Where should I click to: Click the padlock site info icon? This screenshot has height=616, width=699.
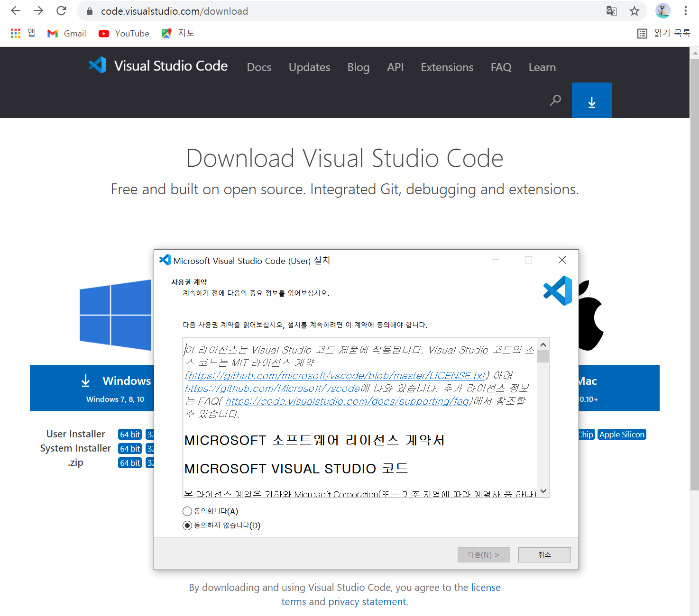coord(90,11)
